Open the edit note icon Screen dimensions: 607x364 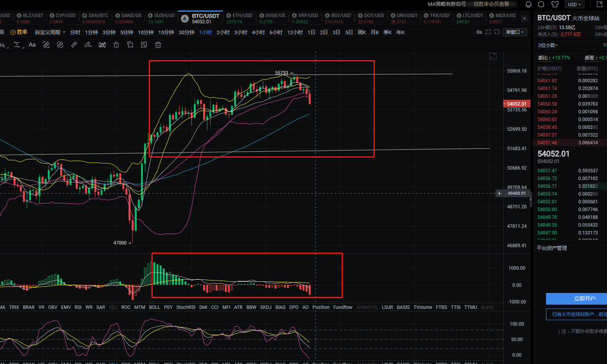[x=144, y=45]
